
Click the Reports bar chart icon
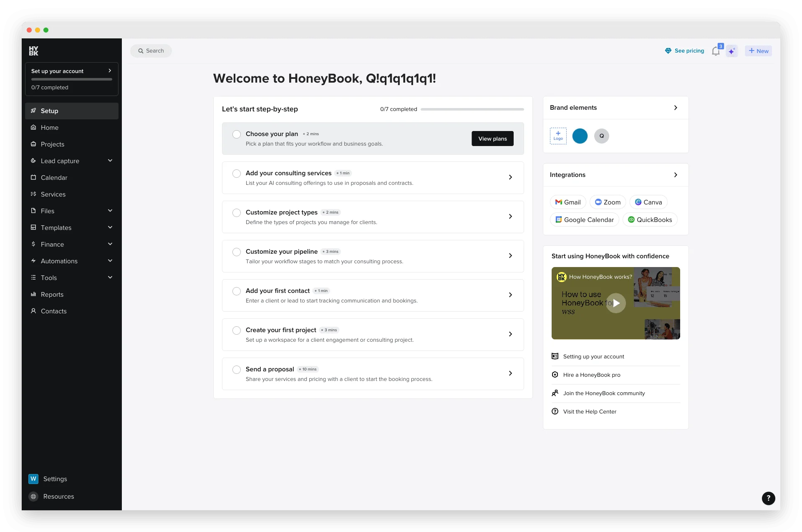click(x=33, y=294)
